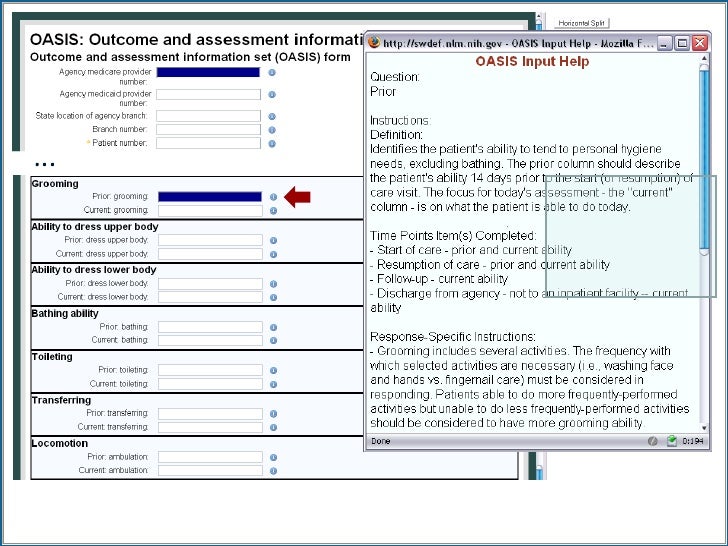Focus the Prior dress upper body field
This screenshot has width=728, height=546.
click(210, 240)
